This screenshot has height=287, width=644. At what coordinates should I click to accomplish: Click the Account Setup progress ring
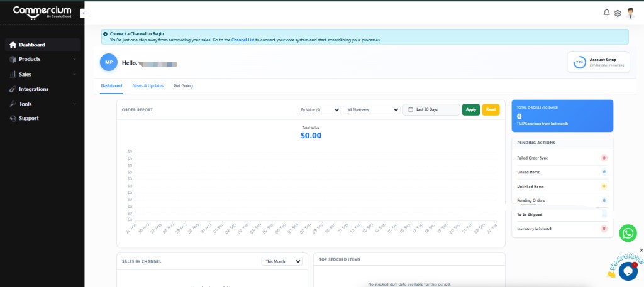tap(579, 62)
